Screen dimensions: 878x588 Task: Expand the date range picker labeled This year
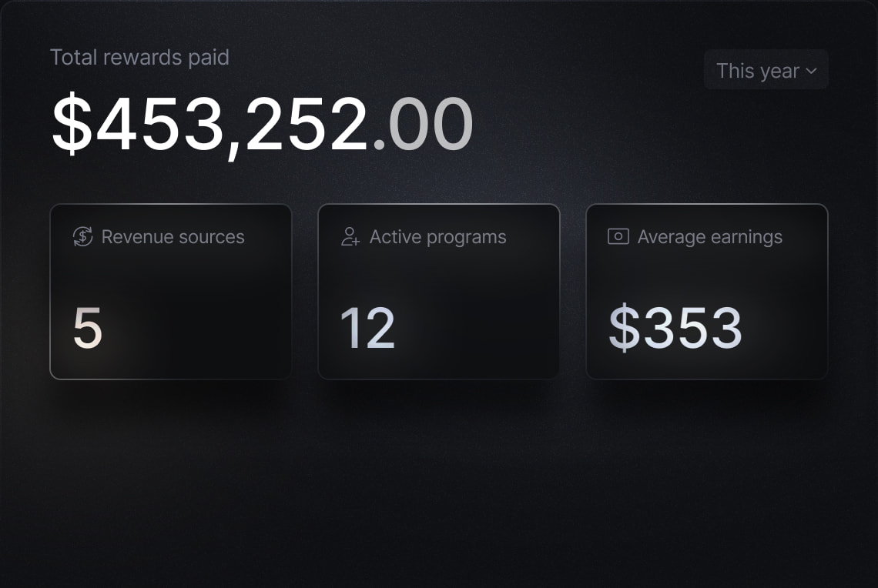pyautogui.click(x=766, y=70)
